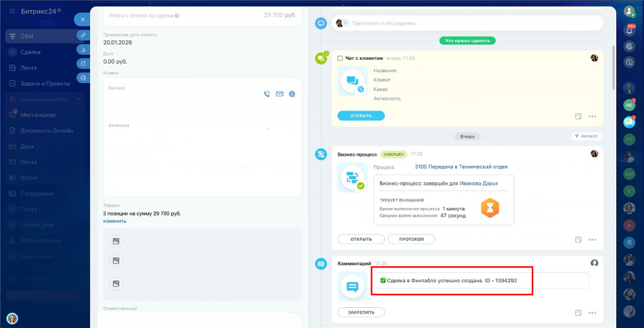Viewport: 644px width, 328px height.
Task: Add note icon on Бизнес-процесс card
Action: coord(579,239)
